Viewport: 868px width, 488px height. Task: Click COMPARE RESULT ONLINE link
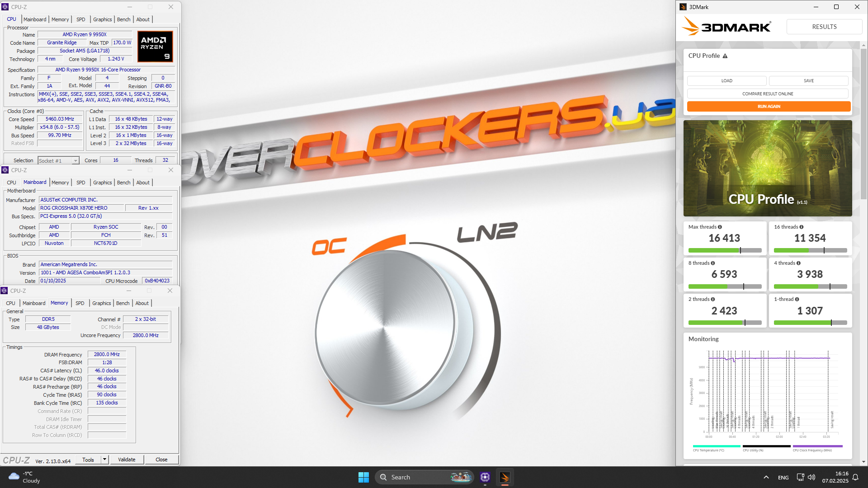tap(768, 94)
